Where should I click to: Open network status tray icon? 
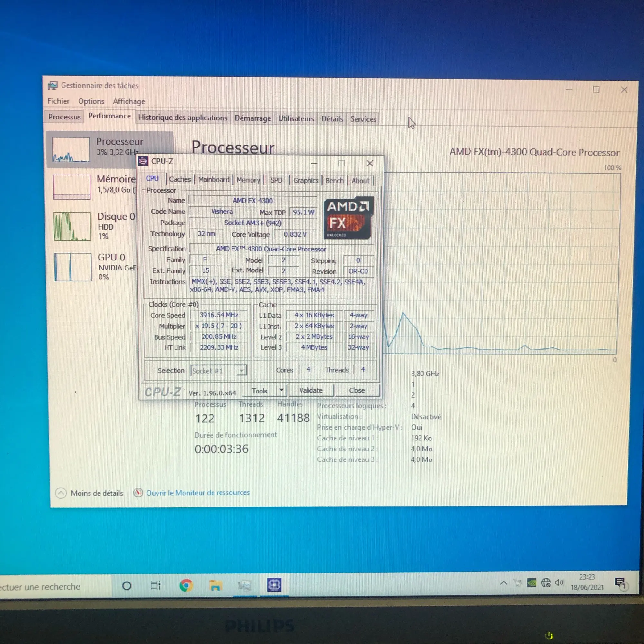pyautogui.click(x=546, y=583)
